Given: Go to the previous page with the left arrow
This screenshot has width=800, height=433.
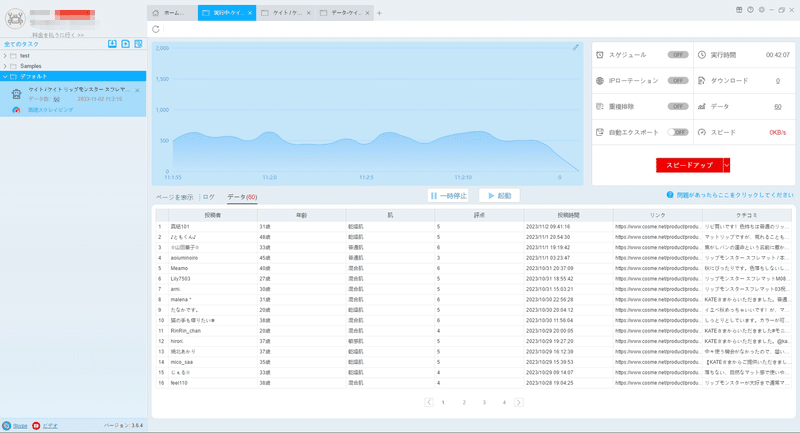Looking at the screenshot, I should pos(429,402).
